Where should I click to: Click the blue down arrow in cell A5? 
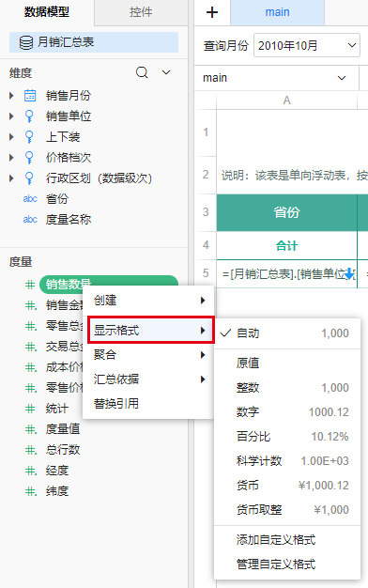[x=349, y=274]
